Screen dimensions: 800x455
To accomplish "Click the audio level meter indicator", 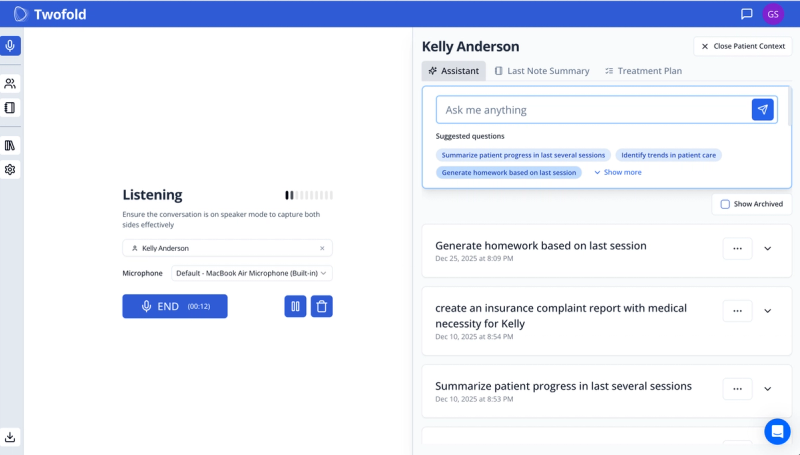I will coord(309,195).
